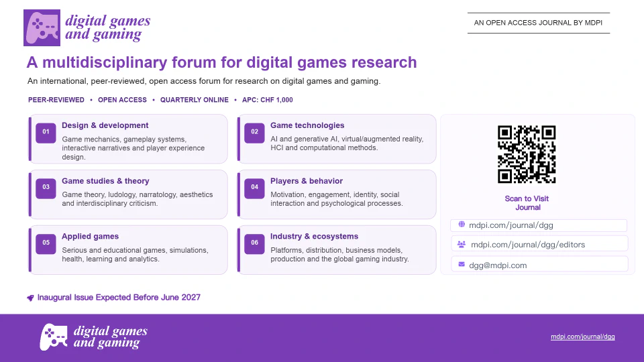Click the dgg@mdpi.com email address
This screenshot has width=644, height=362.
click(x=498, y=265)
